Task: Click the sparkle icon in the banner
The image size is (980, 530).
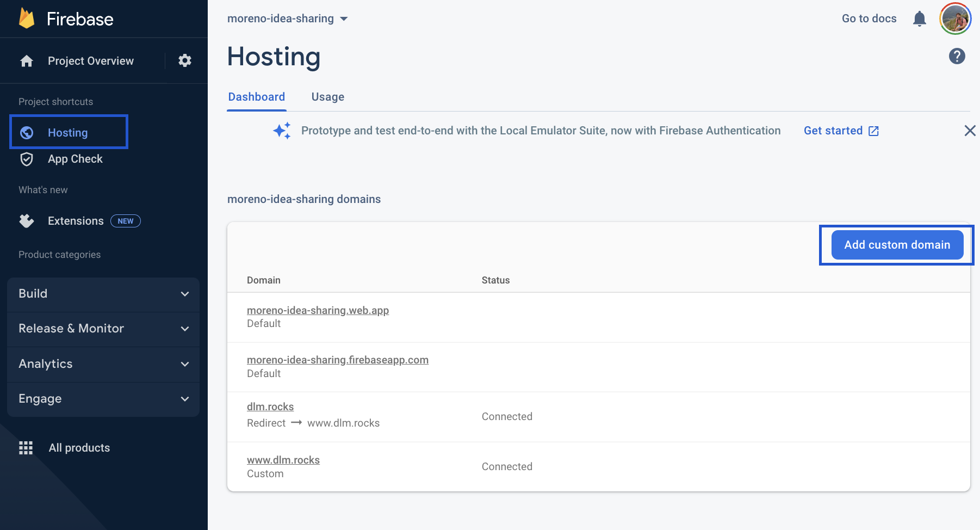Action: (282, 131)
